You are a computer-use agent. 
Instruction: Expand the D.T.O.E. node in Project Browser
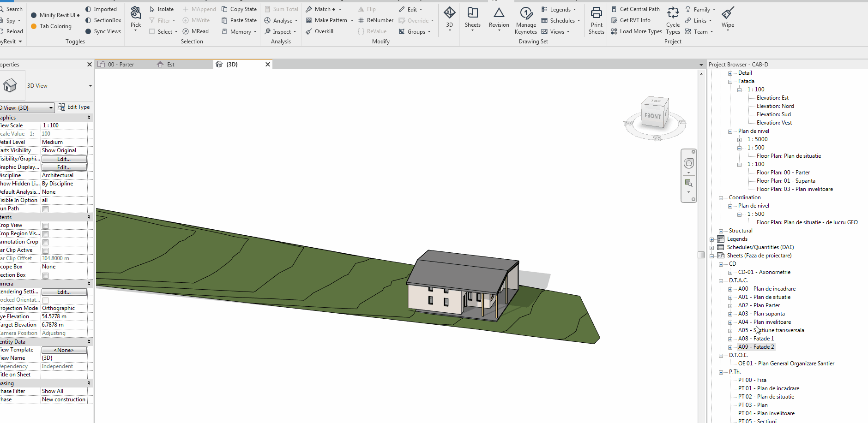[x=721, y=355]
